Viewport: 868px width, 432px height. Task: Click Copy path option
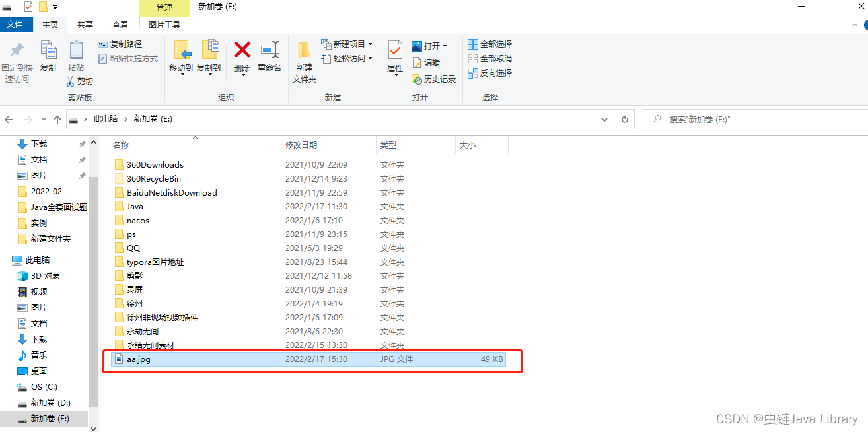tap(120, 44)
